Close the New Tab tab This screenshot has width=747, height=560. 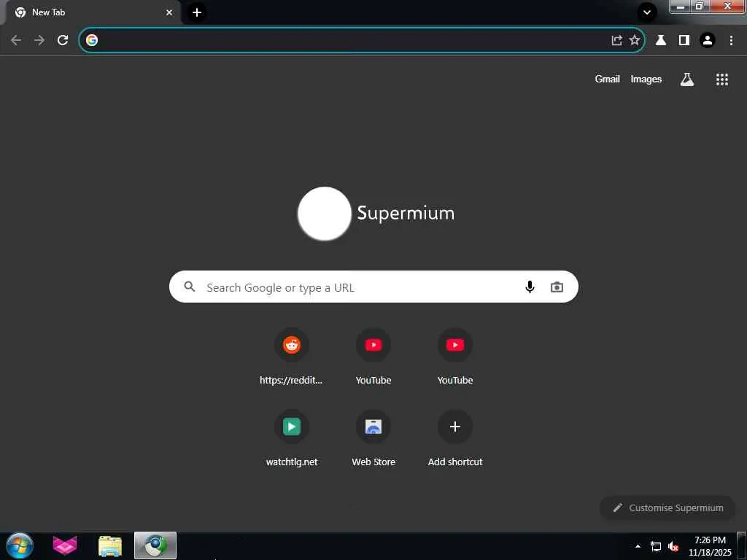(169, 12)
